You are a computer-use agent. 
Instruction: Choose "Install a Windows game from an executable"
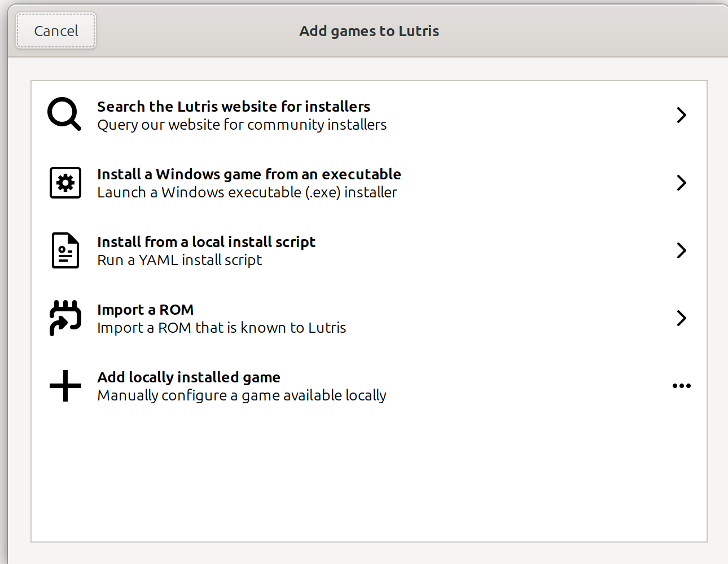coord(249,174)
